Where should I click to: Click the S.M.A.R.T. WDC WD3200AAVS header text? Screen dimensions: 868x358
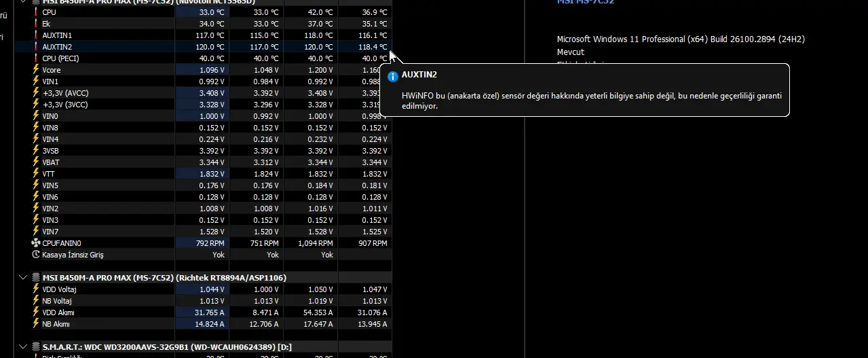click(167, 347)
